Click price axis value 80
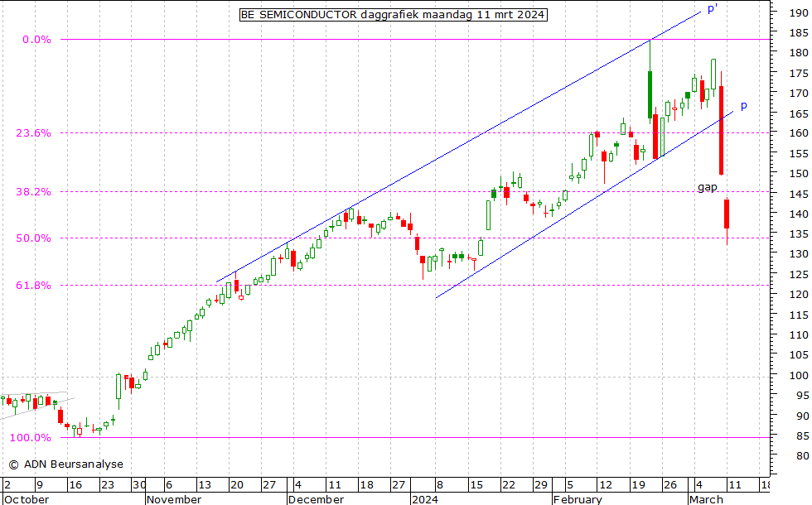The height and width of the screenshot is (505, 812). point(802,456)
